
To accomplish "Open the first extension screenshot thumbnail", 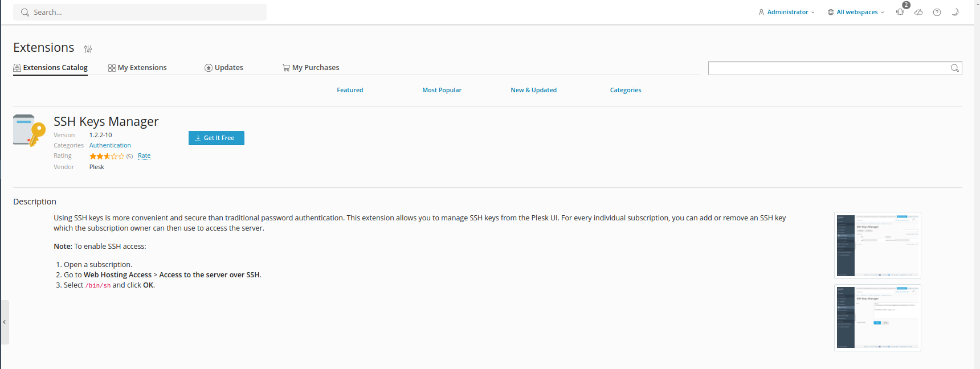I will (x=877, y=245).
